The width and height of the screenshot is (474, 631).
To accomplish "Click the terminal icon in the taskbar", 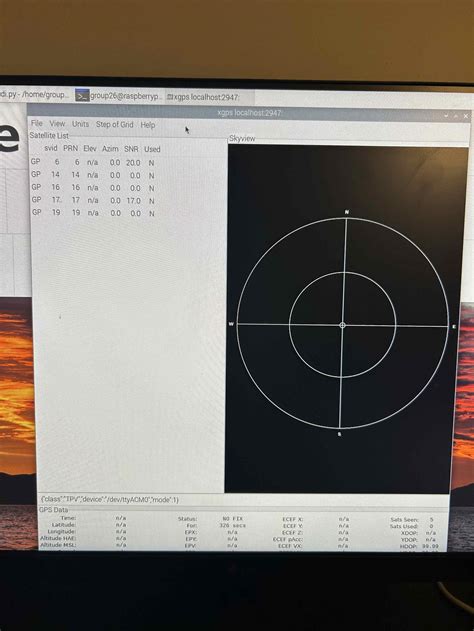I will click(82, 96).
